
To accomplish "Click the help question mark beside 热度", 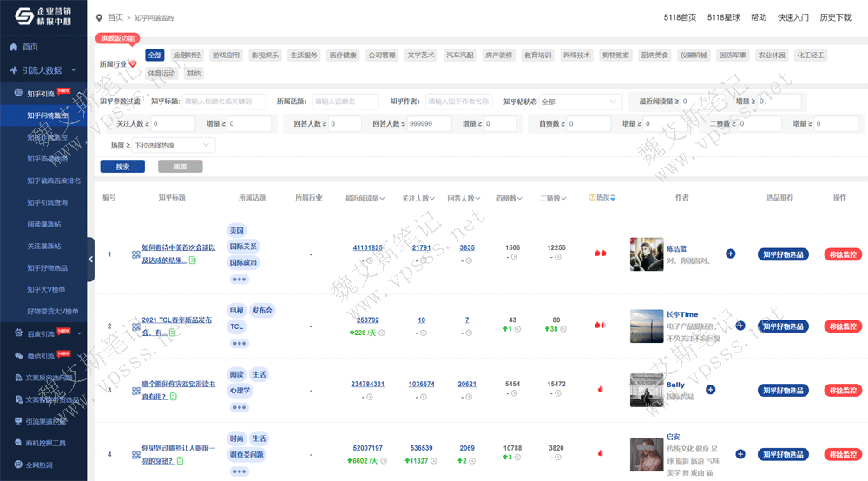I will 592,198.
